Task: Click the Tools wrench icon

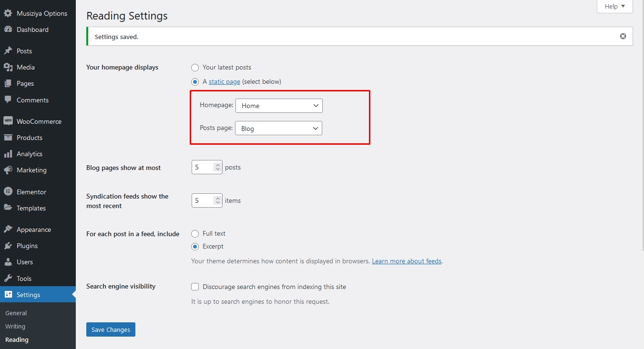Action: [x=8, y=279]
